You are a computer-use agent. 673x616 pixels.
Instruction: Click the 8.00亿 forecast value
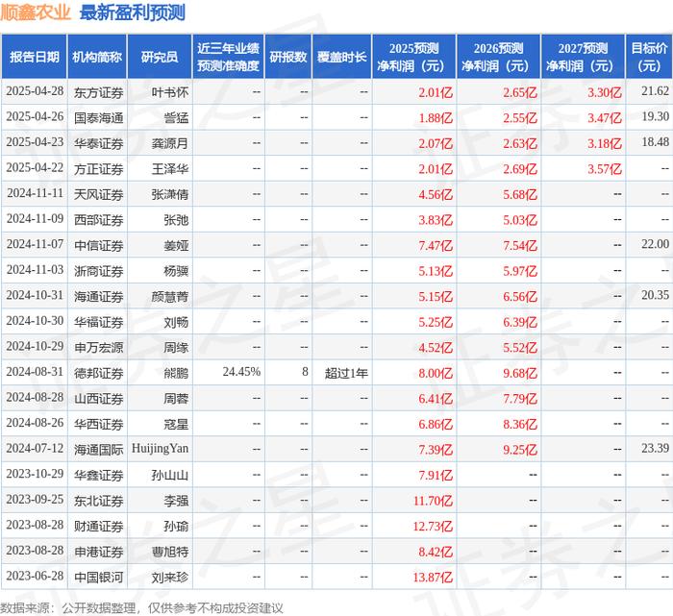click(x=436, y=373)
